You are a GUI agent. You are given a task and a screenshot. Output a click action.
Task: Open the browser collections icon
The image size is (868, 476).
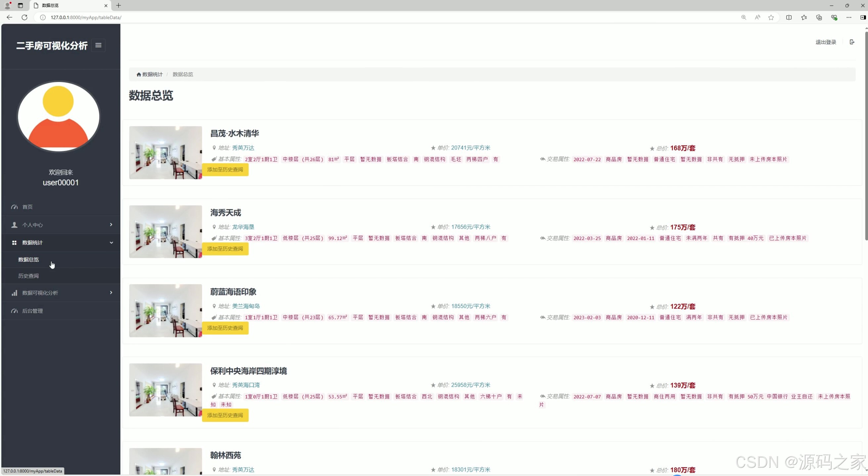[x=819, y=18]
